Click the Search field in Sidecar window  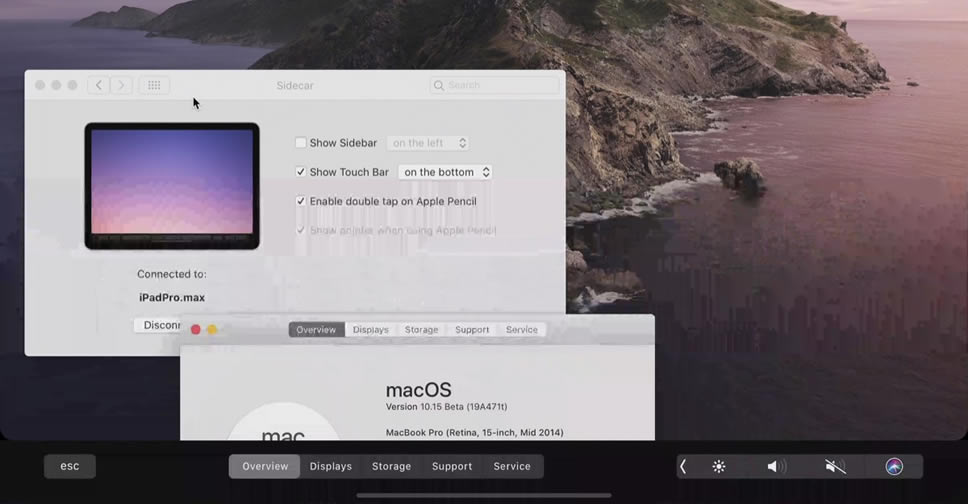coord(497,86)
